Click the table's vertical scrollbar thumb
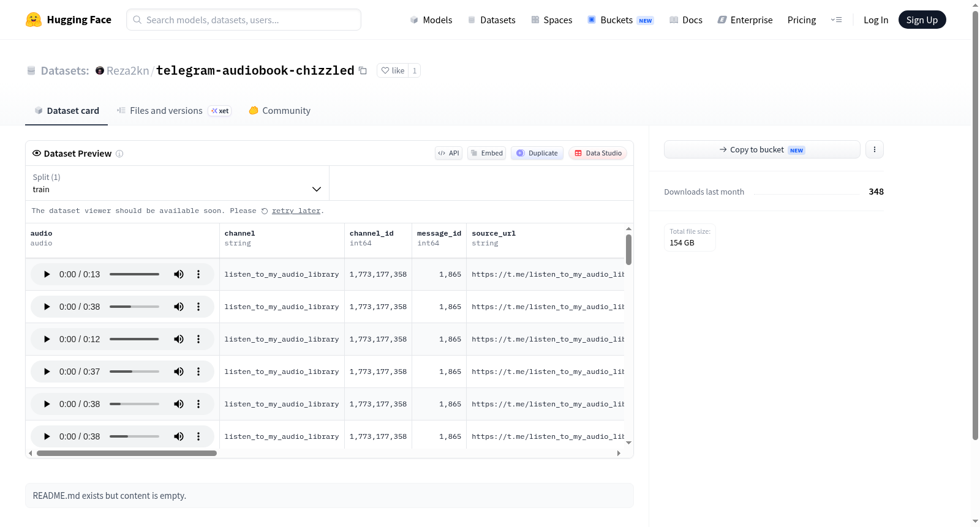This screenshot has height=527, width=980. (628, 250)
